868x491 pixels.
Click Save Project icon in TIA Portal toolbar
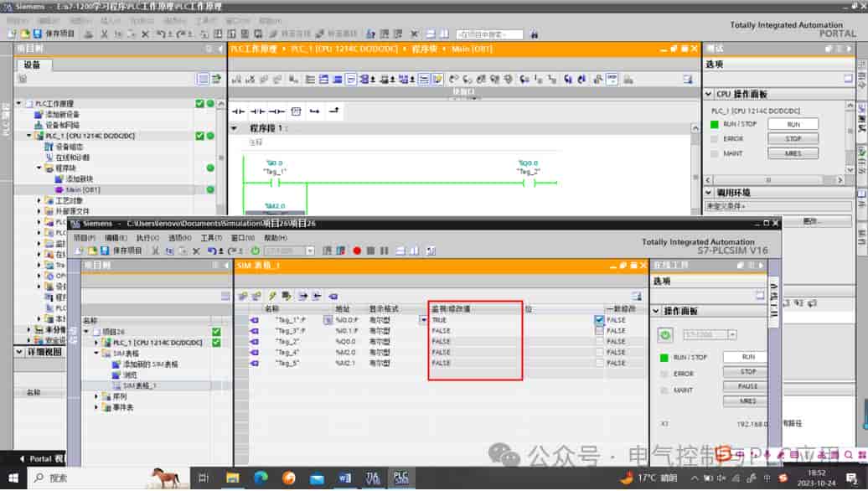point(37,34)
